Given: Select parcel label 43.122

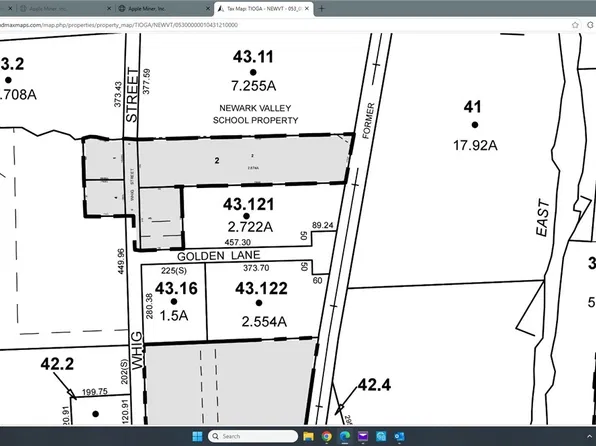Looking at the screenshot, I should tap(262, 288).
